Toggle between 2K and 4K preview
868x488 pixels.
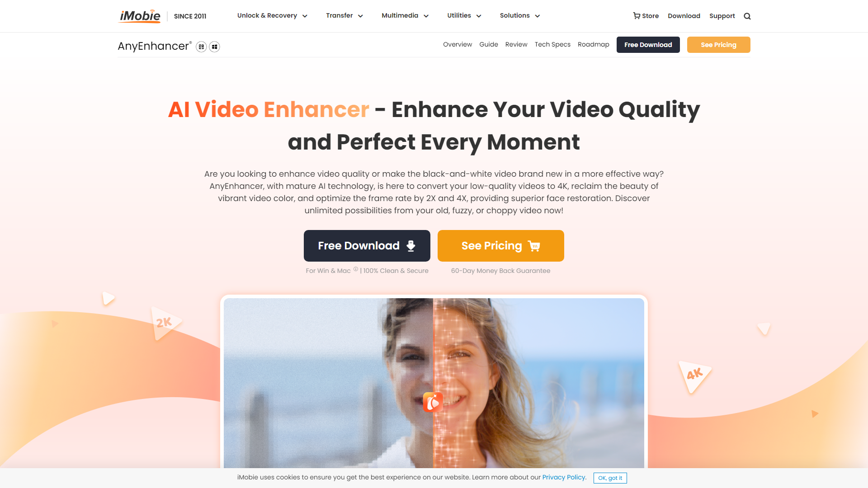coord(434,402)
